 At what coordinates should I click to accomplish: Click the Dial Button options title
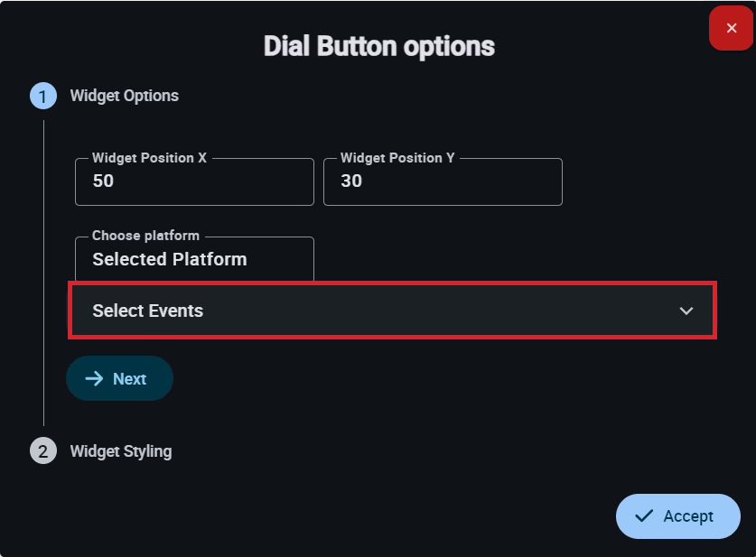coord(378,46)
